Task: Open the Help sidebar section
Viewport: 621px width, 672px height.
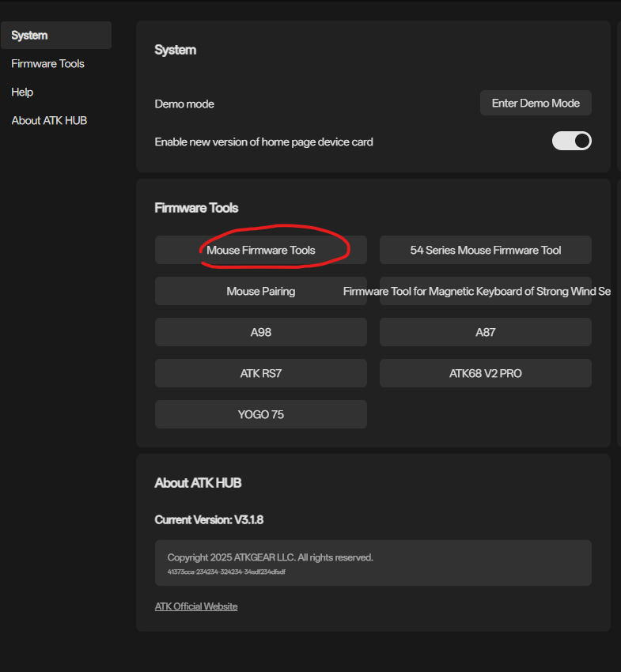Action: (x=22, y=92)
